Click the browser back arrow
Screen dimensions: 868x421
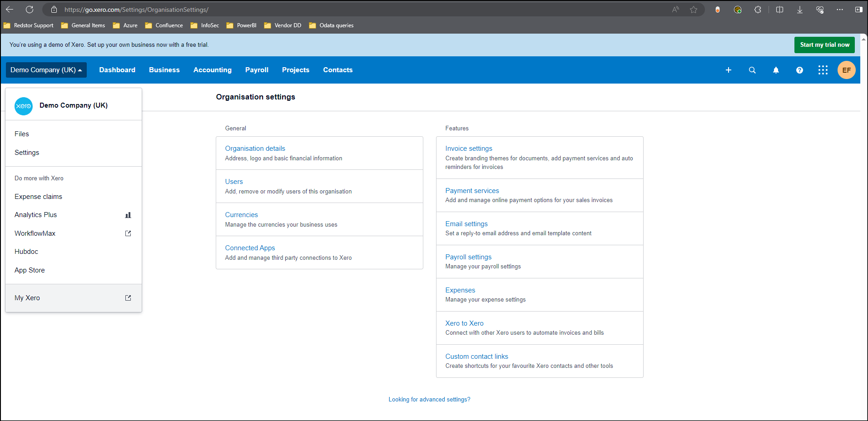click(x=10, y=10)
